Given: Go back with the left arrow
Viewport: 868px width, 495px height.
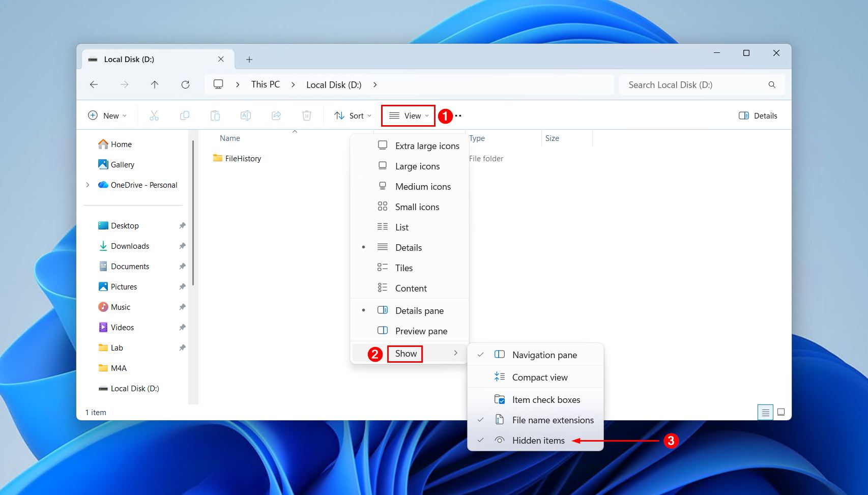Looking at the screenshot, I should coord(94,84).
